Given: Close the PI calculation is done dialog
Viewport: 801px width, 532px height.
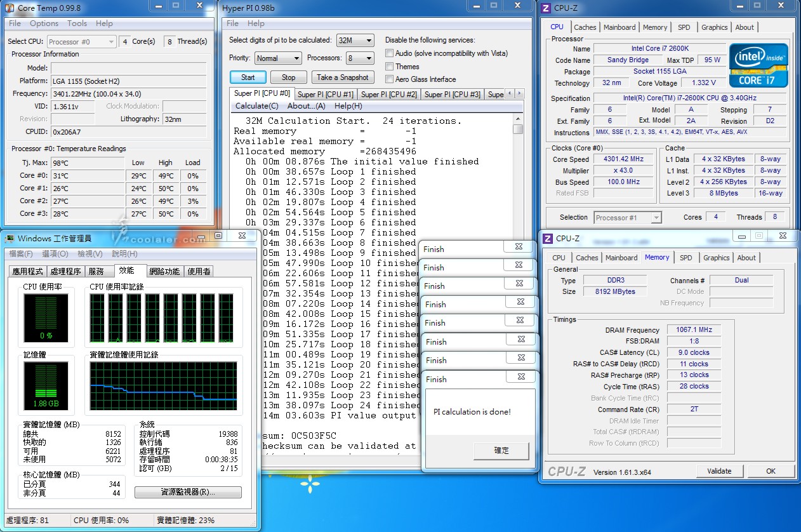Looking at the screenshot, I should 521,376.
